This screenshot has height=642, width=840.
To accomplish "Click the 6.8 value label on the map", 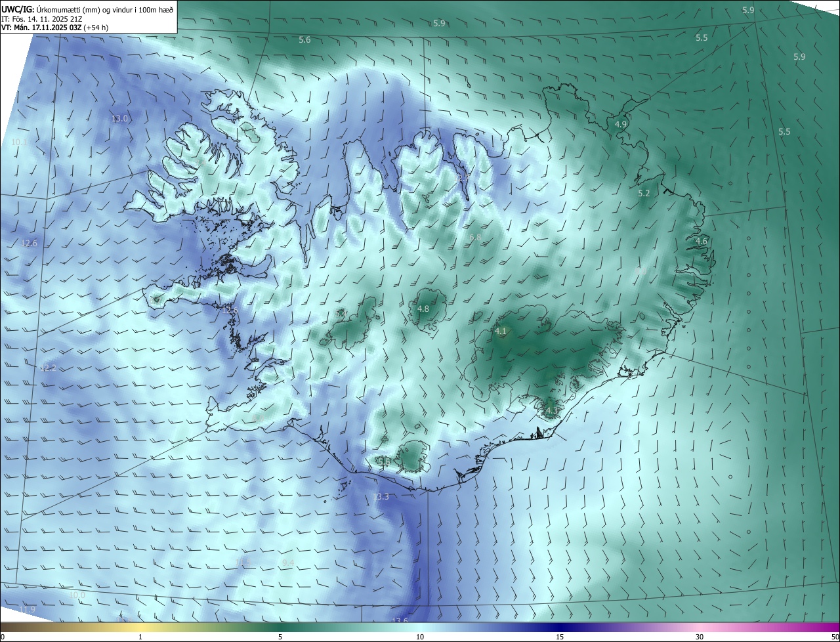I will pyautogui.click(x=476, y=237).
